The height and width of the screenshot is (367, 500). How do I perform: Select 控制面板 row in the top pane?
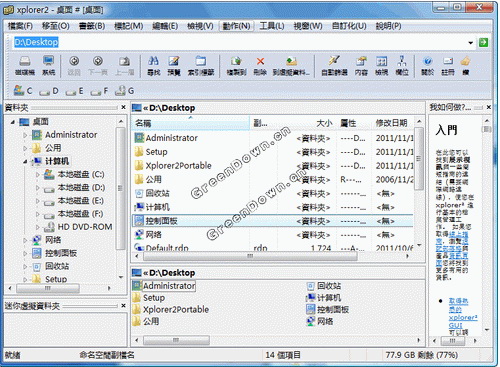[x=273, y=221]
